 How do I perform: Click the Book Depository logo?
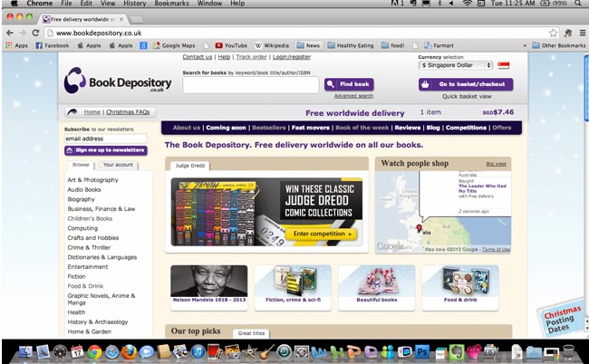point(118,81)
